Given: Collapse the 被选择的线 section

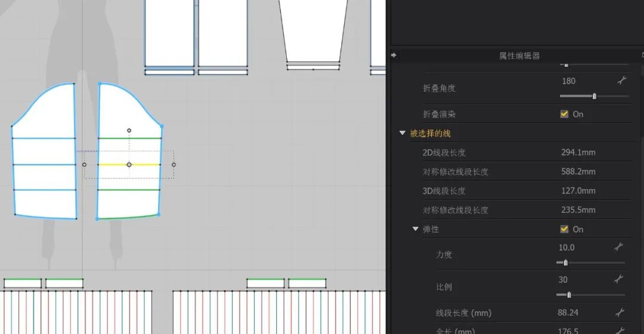Looking at the screenshot, I should (x=402, y=132).
